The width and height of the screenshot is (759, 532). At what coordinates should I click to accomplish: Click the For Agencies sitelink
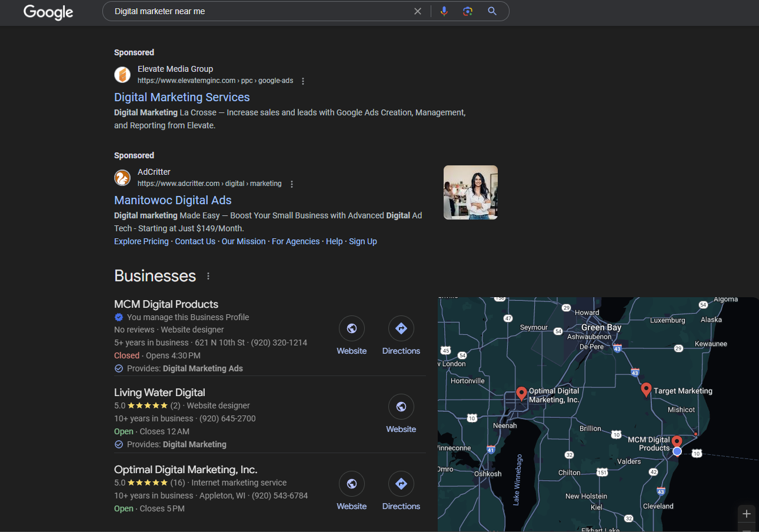pos(296,241)
